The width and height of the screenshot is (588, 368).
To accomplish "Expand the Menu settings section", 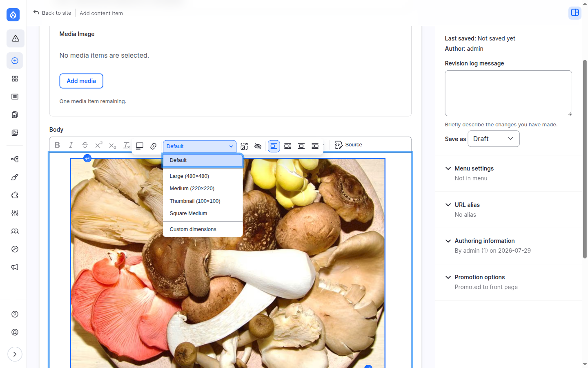I will click(474, 168).
